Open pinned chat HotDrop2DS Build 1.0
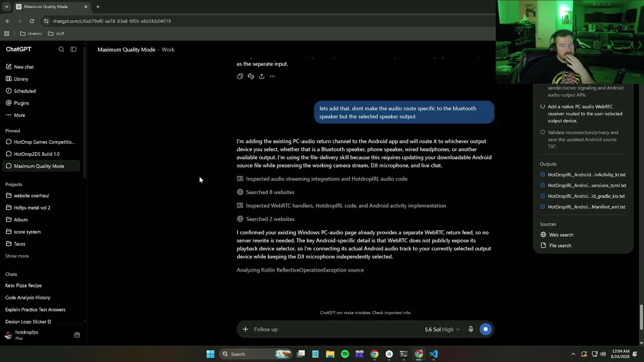 pyautogui.click(x=40, y=154)
